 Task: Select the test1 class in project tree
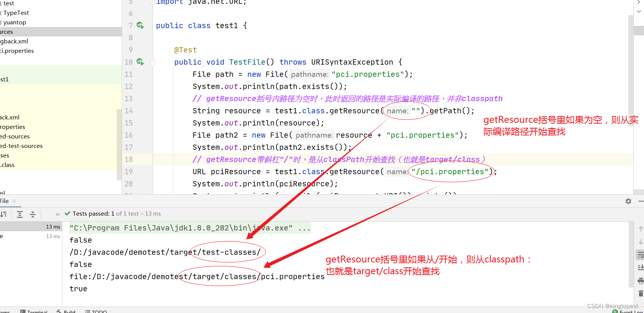click(4, 79)
